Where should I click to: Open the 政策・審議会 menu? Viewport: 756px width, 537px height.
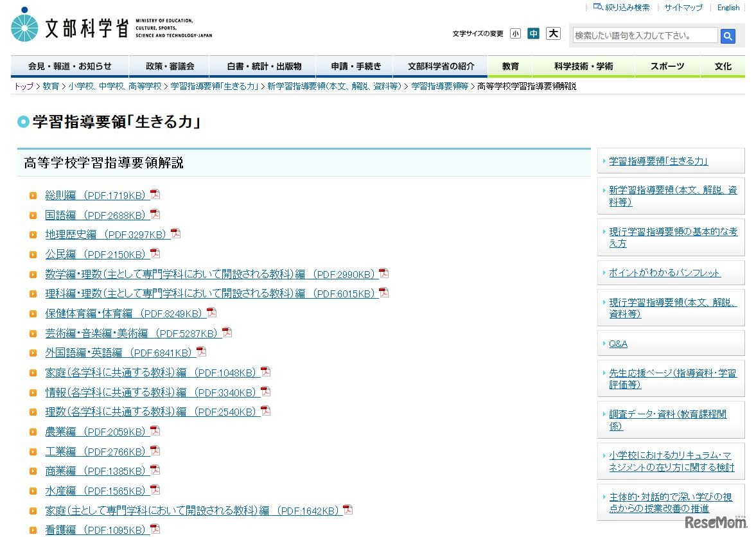click(x=170, y=66)
